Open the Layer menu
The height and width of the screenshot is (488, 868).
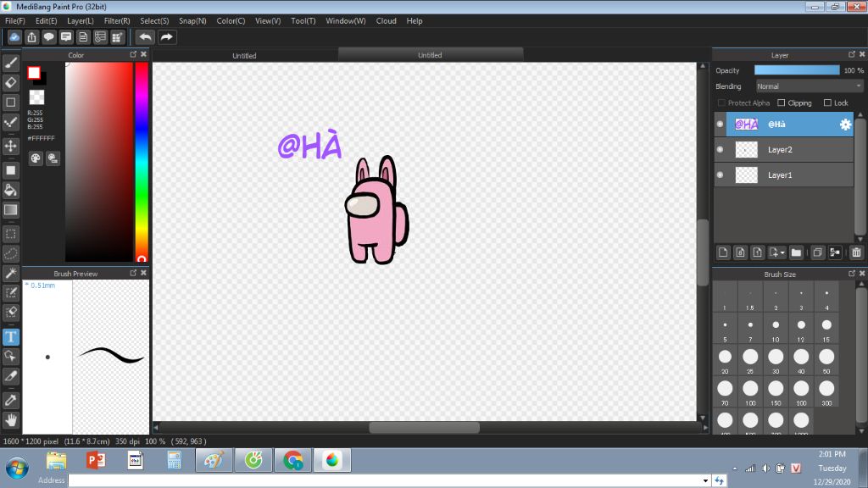coord(81,21)
